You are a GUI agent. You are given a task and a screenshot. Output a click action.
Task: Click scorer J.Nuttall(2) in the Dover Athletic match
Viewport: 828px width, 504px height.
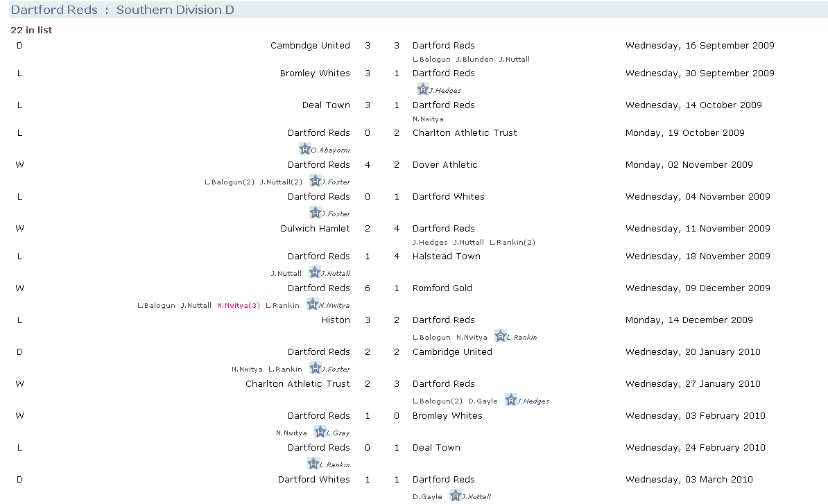[x=280, y=182]
